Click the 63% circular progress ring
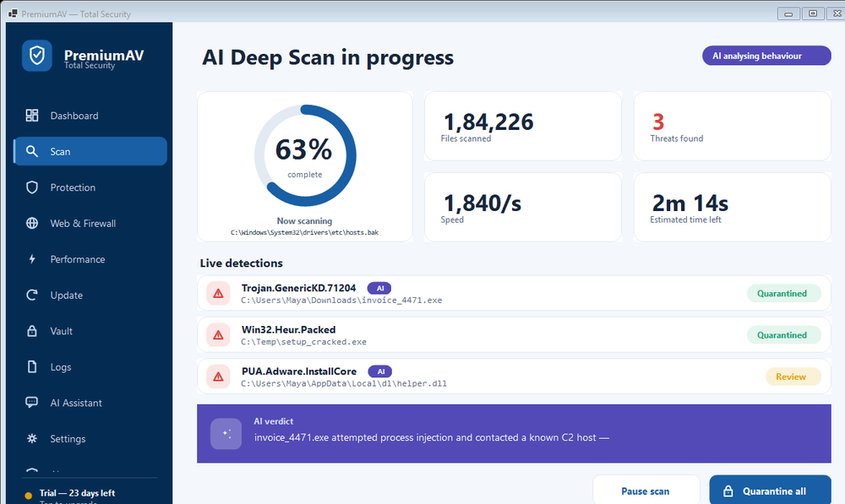Screen dimensions: 845x504 305,155
